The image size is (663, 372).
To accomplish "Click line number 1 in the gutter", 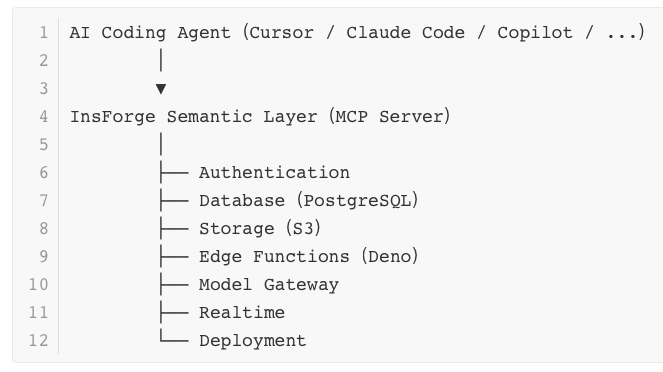I will pyautogui.click(x=44, y=33).
